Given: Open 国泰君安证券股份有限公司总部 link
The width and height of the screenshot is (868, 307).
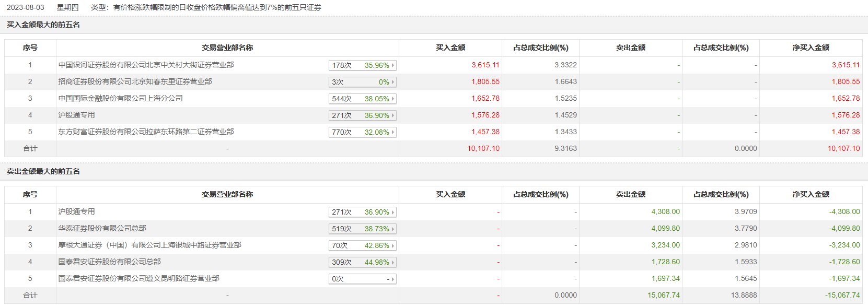Looking at the screenshot, I should pos(109,262).
